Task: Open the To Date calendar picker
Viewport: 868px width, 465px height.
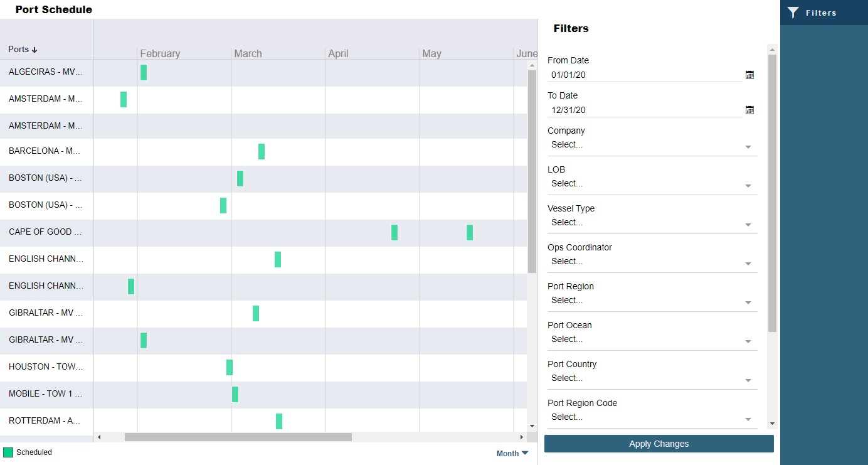Action: pos(749,110)
